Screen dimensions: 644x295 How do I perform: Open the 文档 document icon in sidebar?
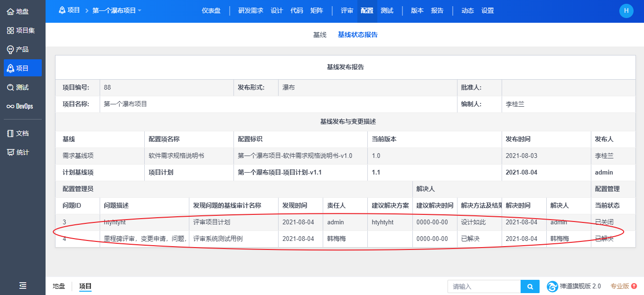[10, 133]
